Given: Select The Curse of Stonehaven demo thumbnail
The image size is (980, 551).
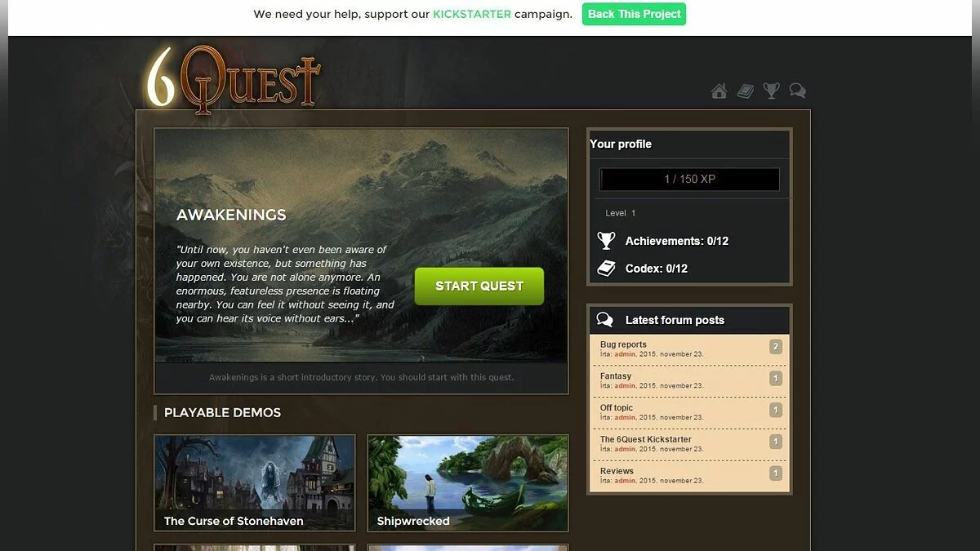Looking at the screenshot, I should [255, 483].
